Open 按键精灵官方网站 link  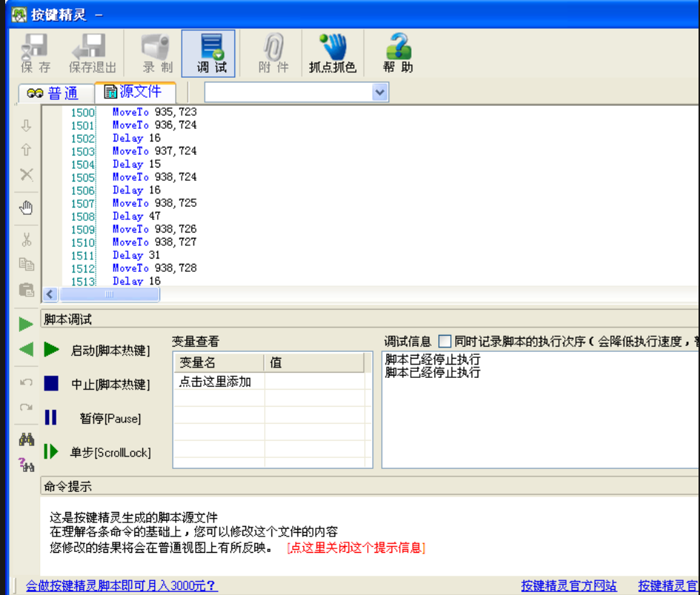point(569,585)
